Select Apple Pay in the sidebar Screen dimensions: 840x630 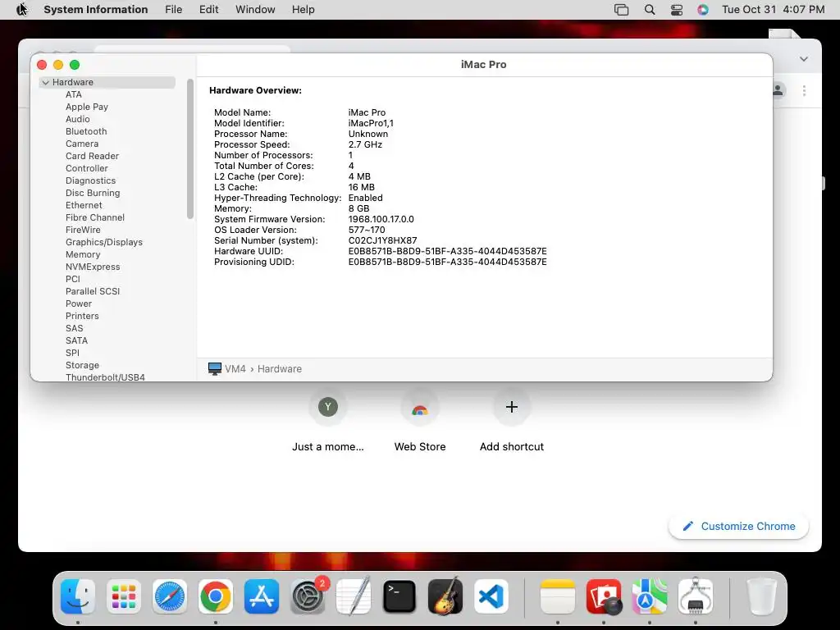pos(87,107)
